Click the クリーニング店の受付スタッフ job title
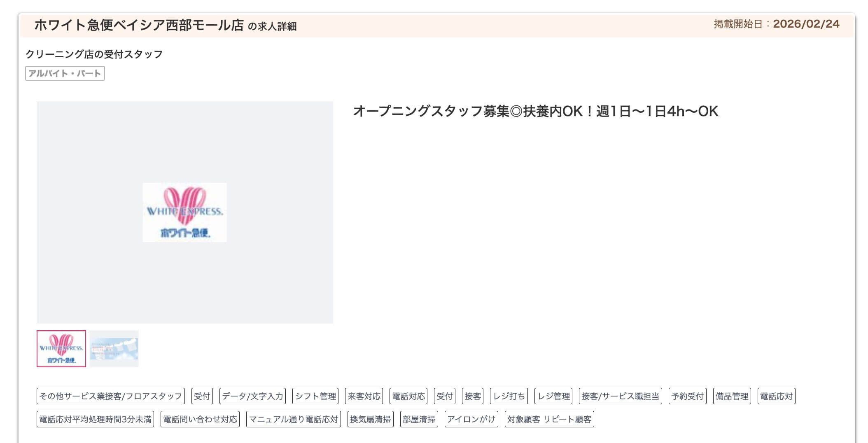868x443 pixels. (x=94, y=54)
